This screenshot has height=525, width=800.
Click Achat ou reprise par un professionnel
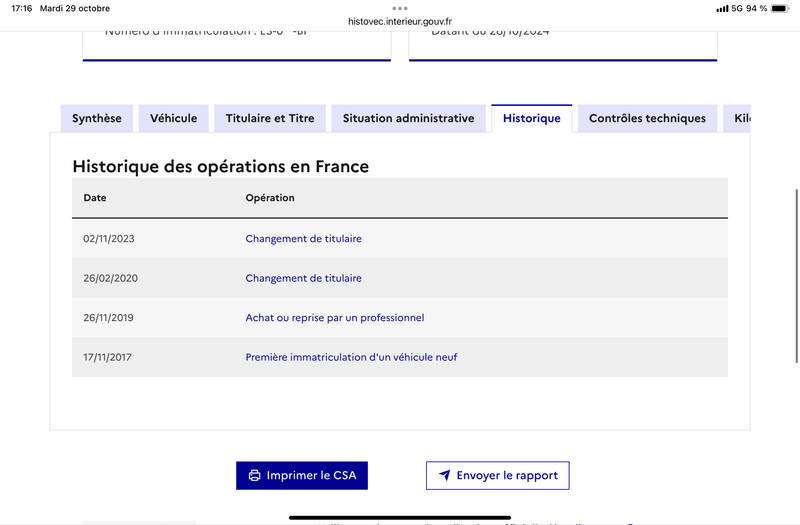click(x=335, y=317)
